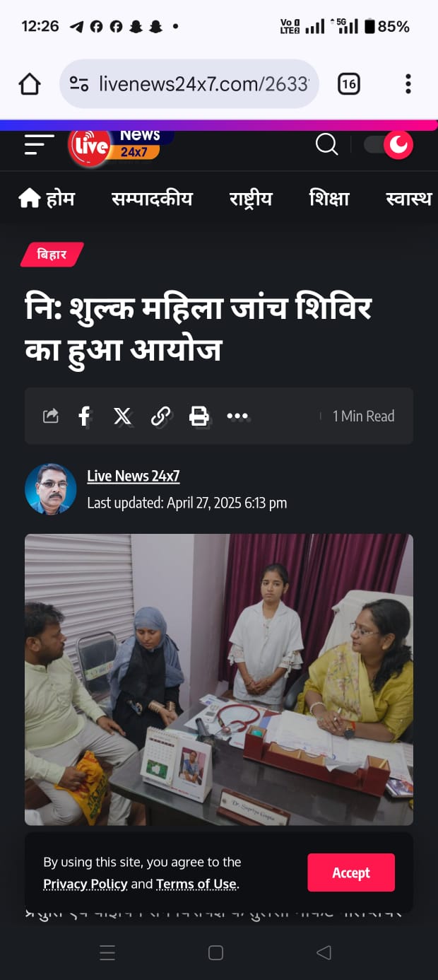
Task: Toggle the dark mode switch
Action: point(389,144)
